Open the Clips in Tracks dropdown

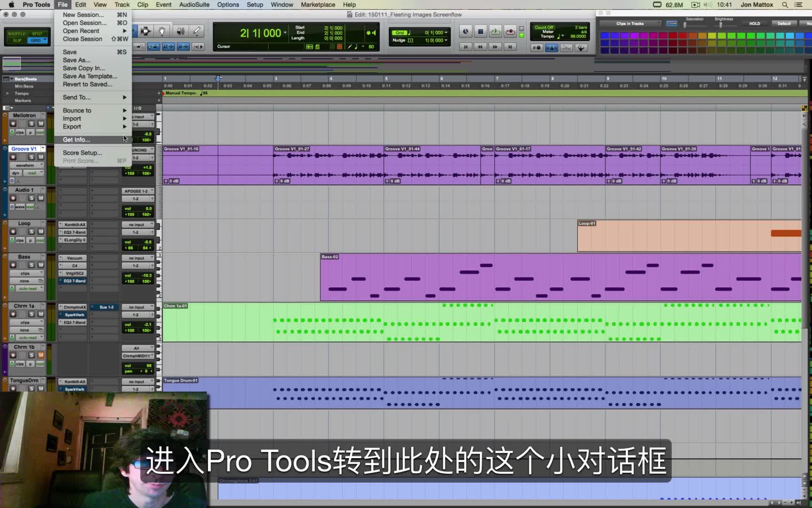coord(630,24)
